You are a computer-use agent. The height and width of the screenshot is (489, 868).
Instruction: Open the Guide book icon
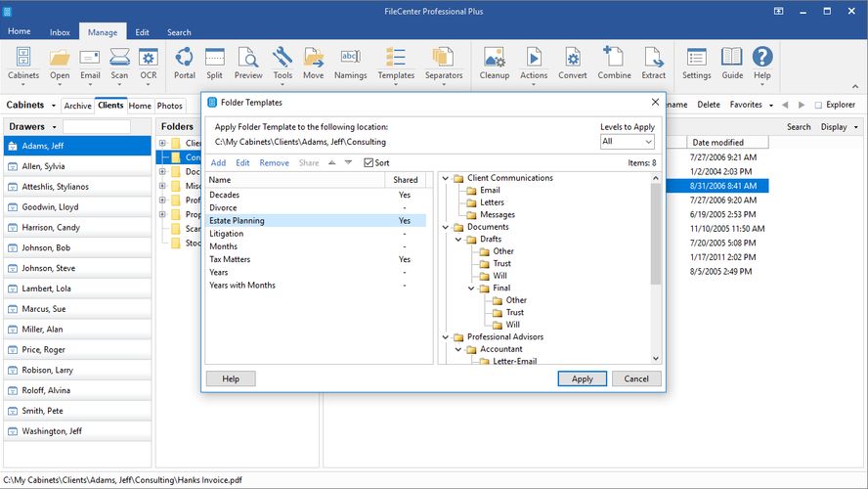[731, 62]
